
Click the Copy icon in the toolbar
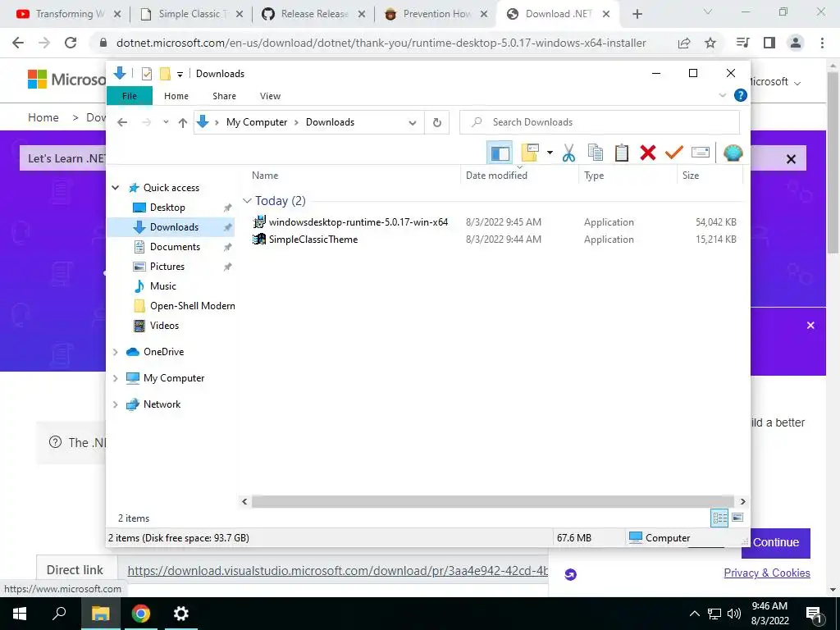point(596,153)
